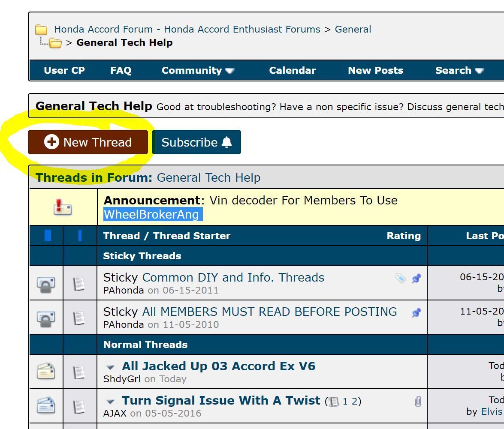The height and width of the screenshot is (429, 504).
Task: Click the tag icon on Common DIY thread
Action: coord(400,279)
